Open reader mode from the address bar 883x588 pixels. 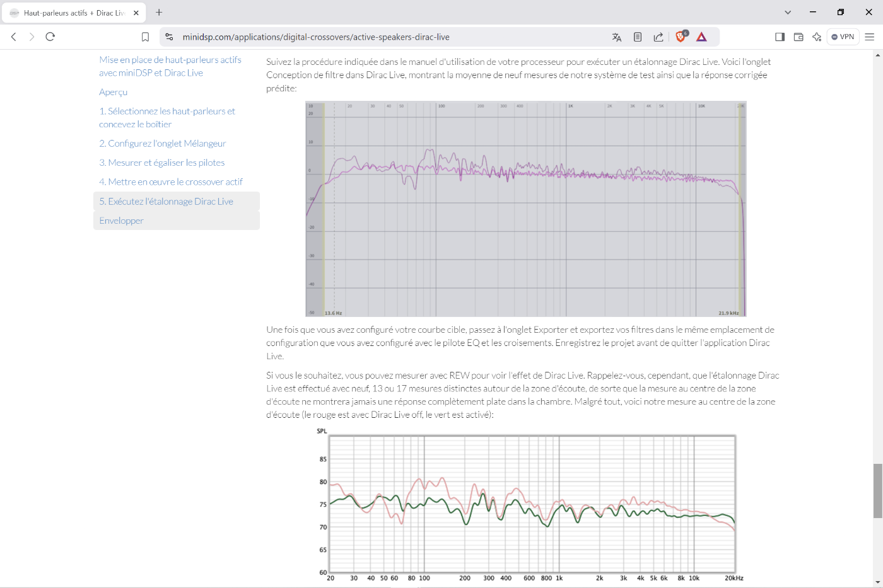(638, 37)
